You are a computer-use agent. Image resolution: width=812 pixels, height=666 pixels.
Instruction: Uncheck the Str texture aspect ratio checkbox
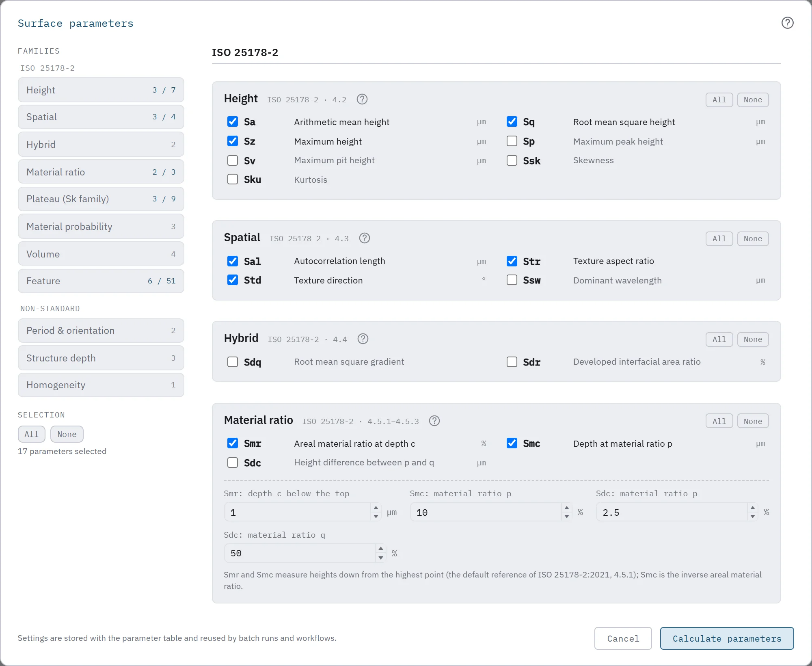pyautogui.click(x=512, y=261)
